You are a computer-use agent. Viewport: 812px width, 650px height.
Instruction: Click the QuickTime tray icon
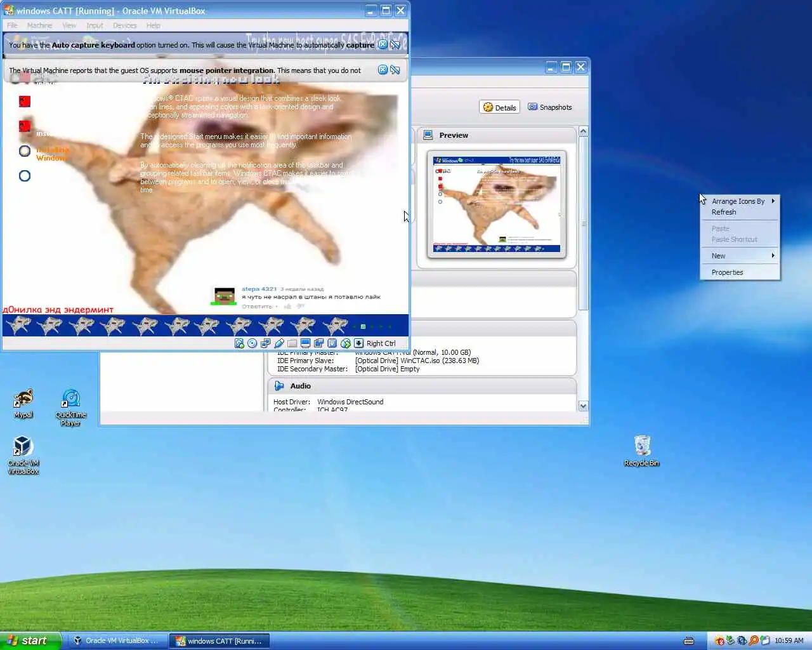[x=742, y=640]
